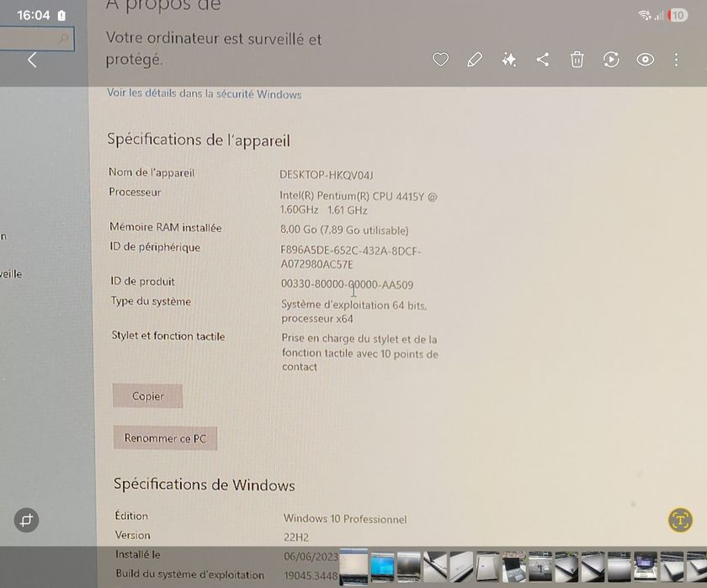This screenshot has width=707, height=588.
Task: Click the Prise en charge du stylet text
Action: [x=360, y=352]
